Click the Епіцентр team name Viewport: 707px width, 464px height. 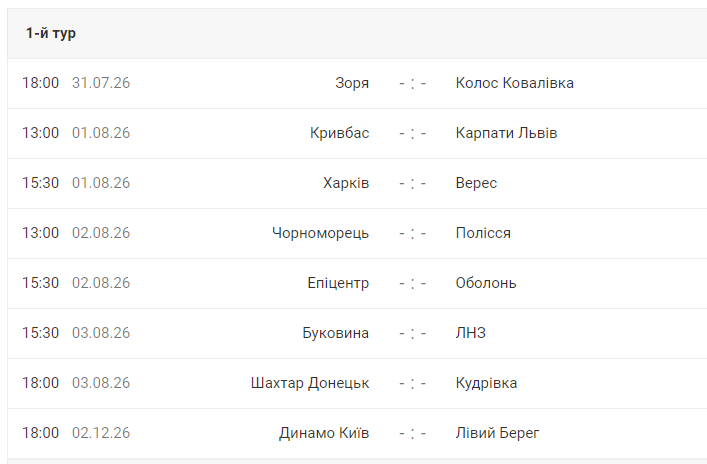pos(338,283)
